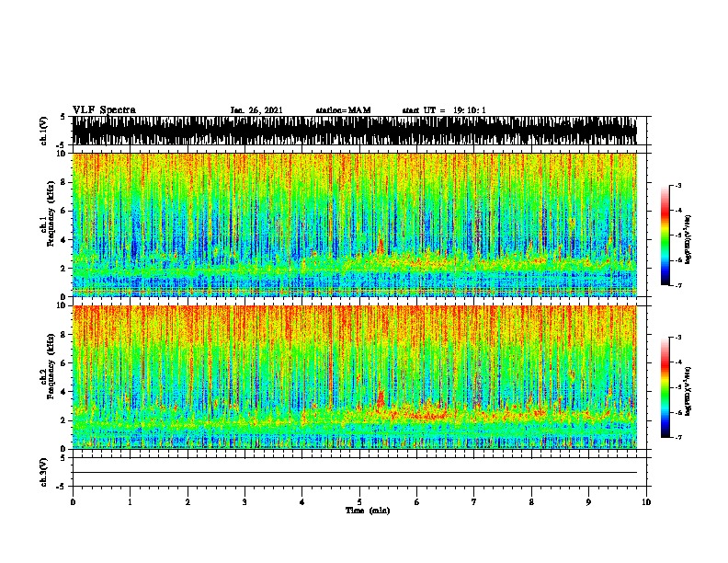Click the "2" tick on the Time axis
The image size is (728, 563).
pyautogui.click(x=188, y=502)
